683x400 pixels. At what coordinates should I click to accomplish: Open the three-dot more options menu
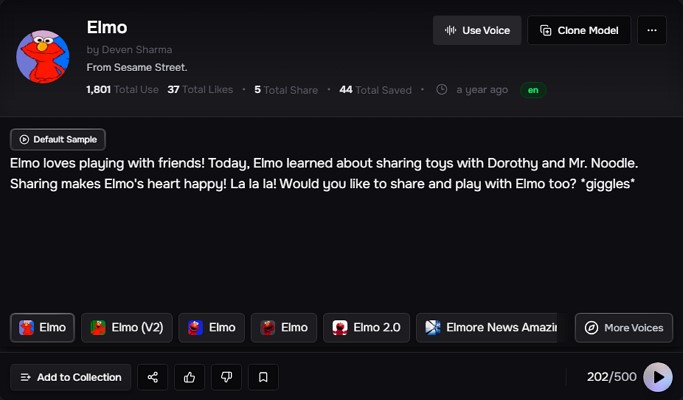click(651, 30)
